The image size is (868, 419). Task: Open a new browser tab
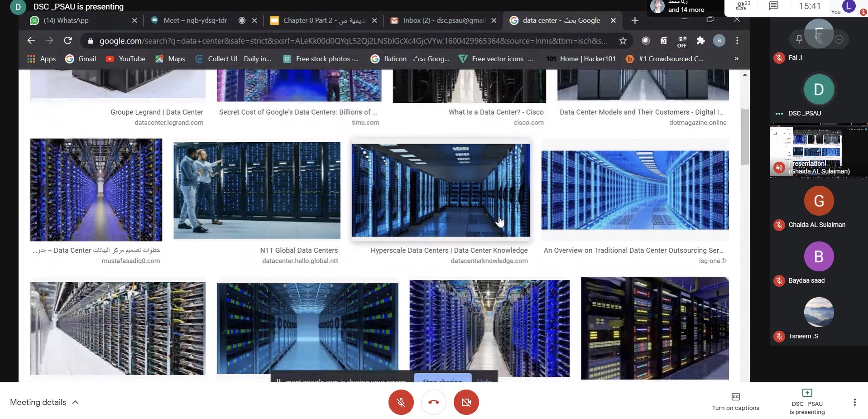pyautogui.click(x=635, y=20)
